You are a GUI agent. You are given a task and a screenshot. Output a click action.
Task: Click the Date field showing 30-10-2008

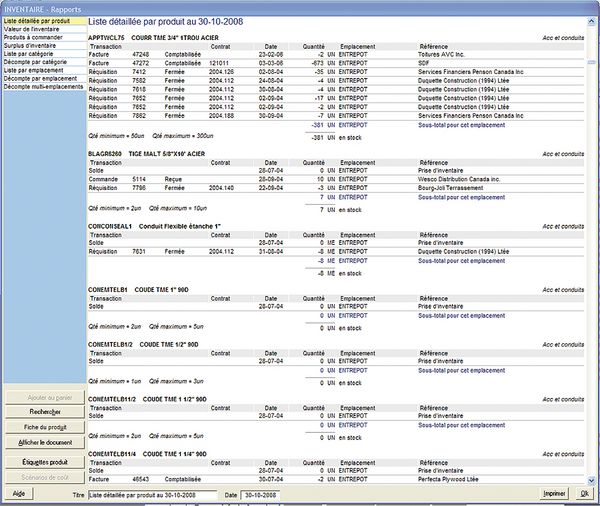pos(260,495)
